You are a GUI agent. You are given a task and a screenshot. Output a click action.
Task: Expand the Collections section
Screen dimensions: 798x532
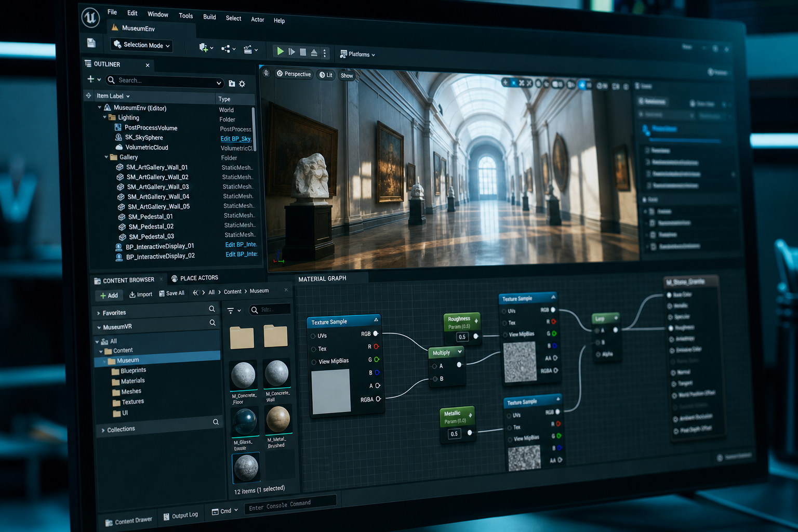click(x=103, y=430)
